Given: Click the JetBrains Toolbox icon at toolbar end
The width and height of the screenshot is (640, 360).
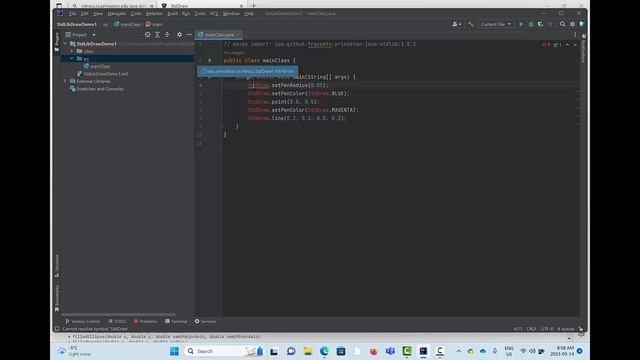Looking at the screenshot, I should click(582, 24).
